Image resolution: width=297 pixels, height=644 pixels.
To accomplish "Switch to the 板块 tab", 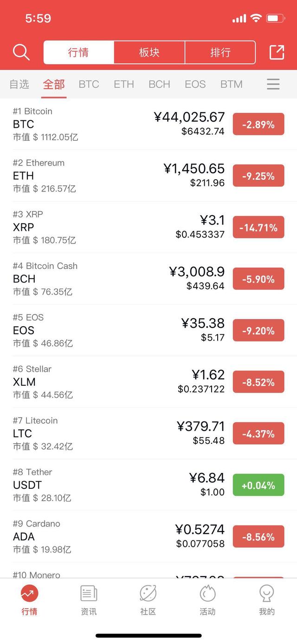I will click(x=149, y=53).
